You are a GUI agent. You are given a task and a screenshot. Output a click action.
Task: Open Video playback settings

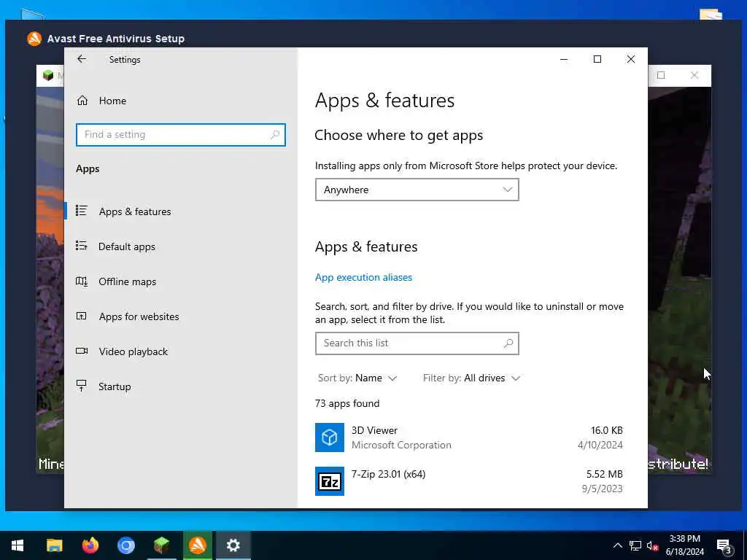tap(181, 351)
